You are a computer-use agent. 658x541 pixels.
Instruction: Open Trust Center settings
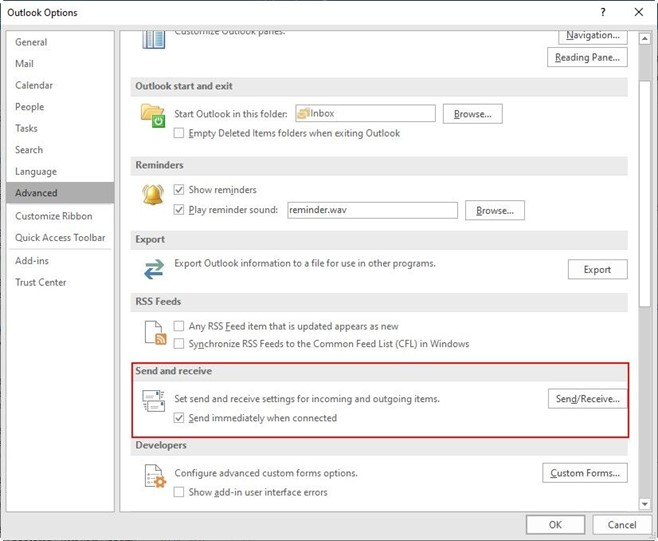(60, 282)
